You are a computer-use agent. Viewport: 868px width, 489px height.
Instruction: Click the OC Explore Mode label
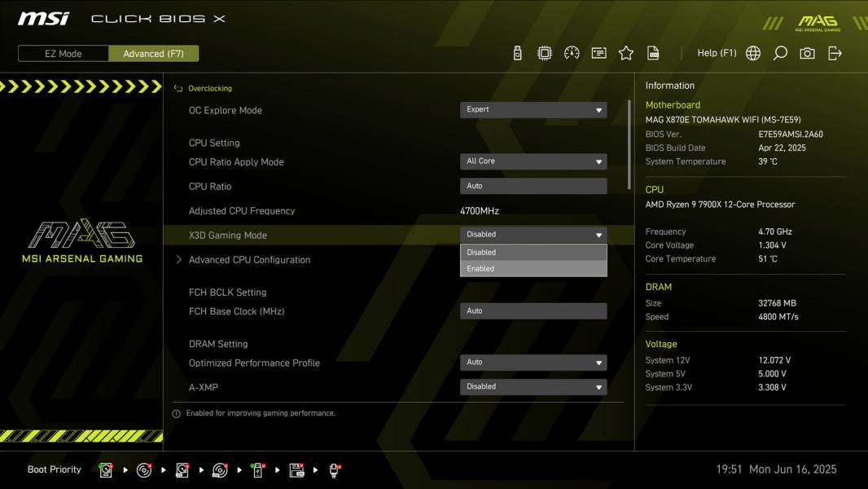point(226,110)
